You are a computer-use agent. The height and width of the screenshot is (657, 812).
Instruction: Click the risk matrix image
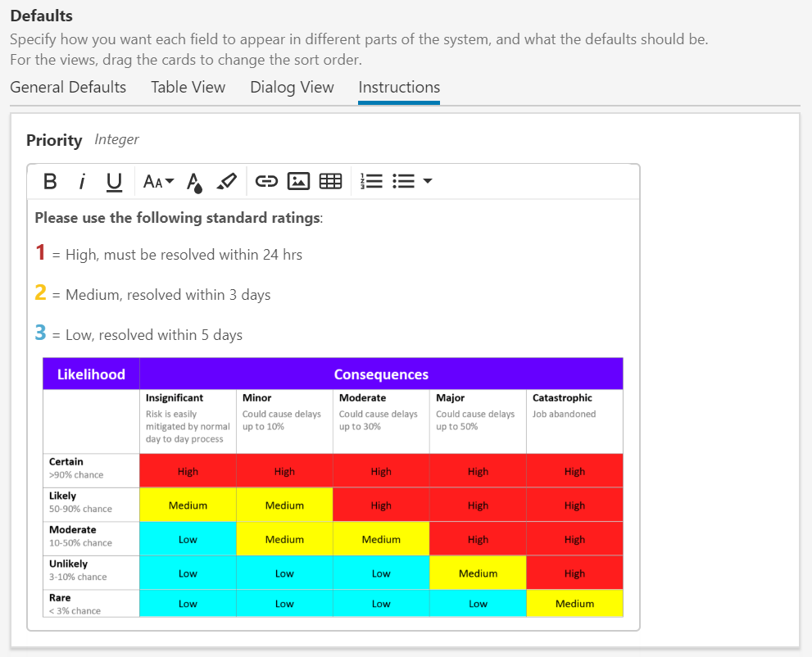[x=333, y=487]
